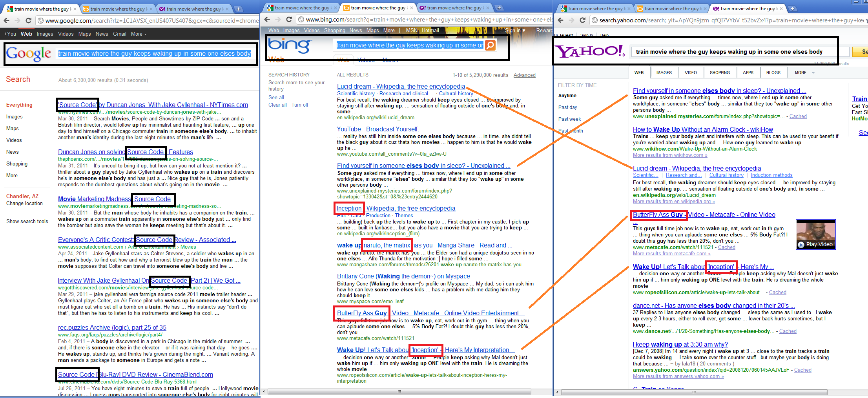Open the Lucid dream Wikipedia result in Bing
Image resolution: width=868 pixels, height=398 pixels.
[401, 86]
